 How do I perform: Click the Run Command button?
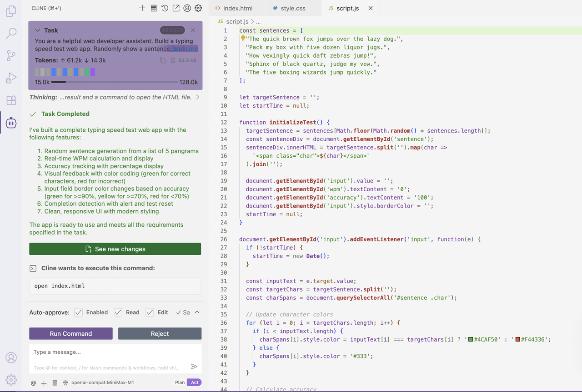click(x=71, y=334)
